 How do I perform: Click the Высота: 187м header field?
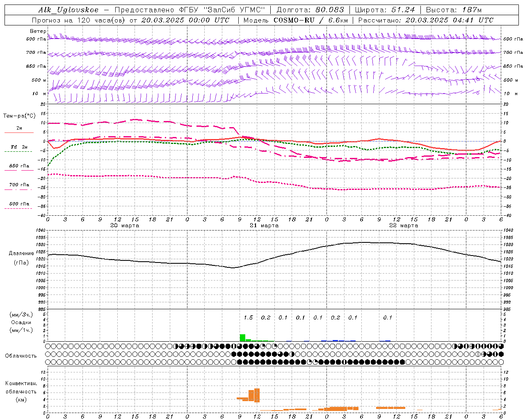(454, 10)
